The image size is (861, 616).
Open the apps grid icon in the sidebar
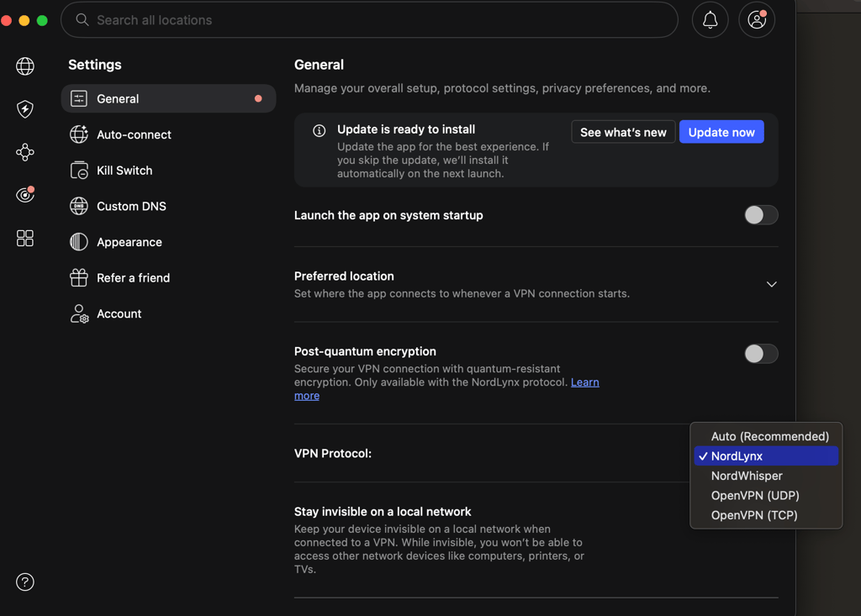24,239
